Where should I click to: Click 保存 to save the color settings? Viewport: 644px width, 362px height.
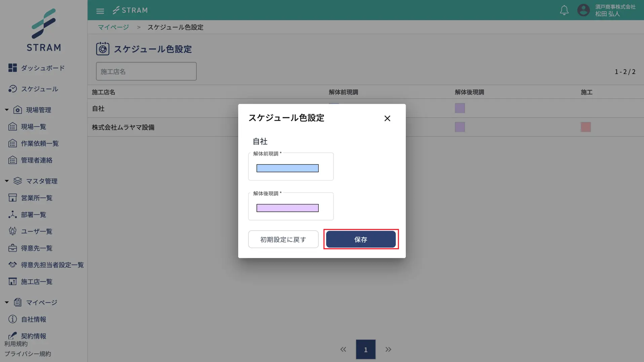pyautogui.click(x=360, y=239)
